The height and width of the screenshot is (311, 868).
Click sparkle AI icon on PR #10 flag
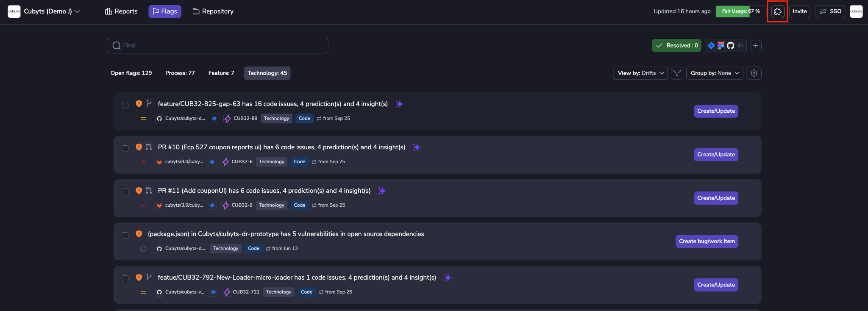tap(417, 147)
